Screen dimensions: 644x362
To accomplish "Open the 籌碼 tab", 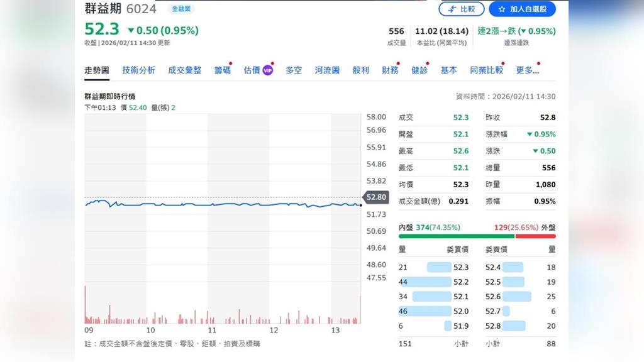I will [222, 70].
